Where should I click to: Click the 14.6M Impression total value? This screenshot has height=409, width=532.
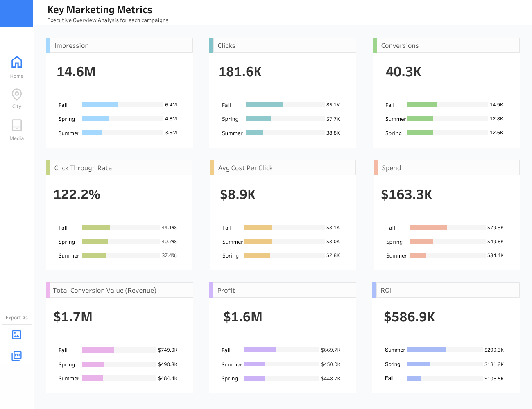[x=76, y=72]
